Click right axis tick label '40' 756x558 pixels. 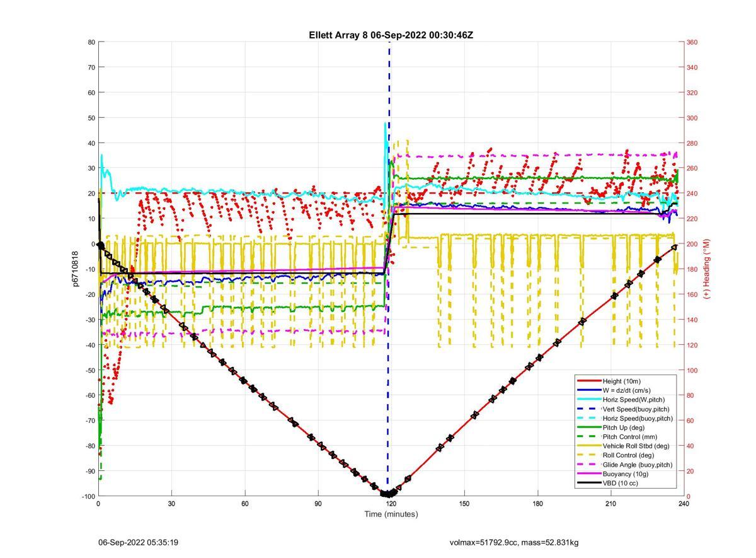point(690,446)
